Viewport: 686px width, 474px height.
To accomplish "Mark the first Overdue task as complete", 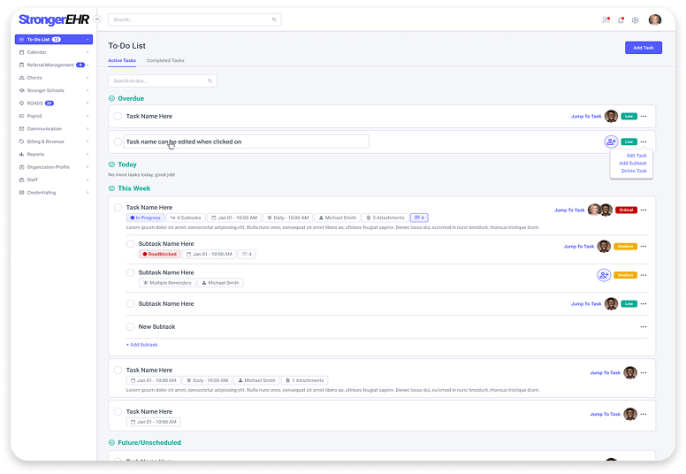I will (x=118, y=117).
